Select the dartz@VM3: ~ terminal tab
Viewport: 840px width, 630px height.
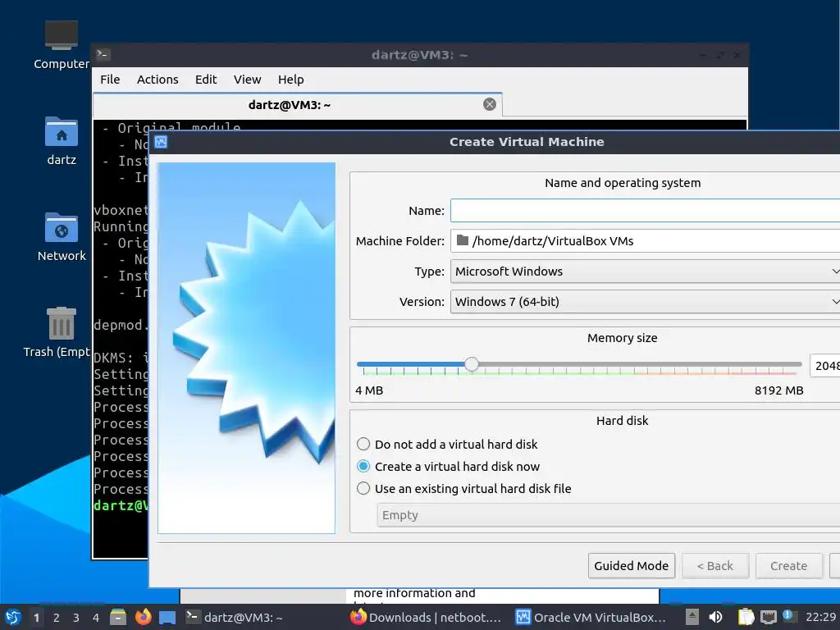pos(297,105)
